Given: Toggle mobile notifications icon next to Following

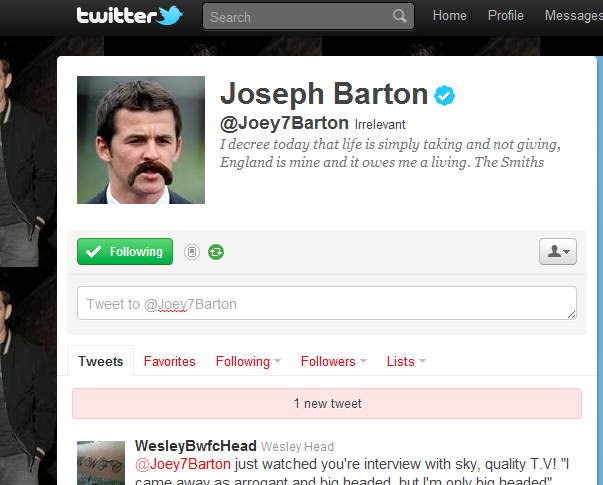Looking at the screenshot, I should [x=192, y=252].
